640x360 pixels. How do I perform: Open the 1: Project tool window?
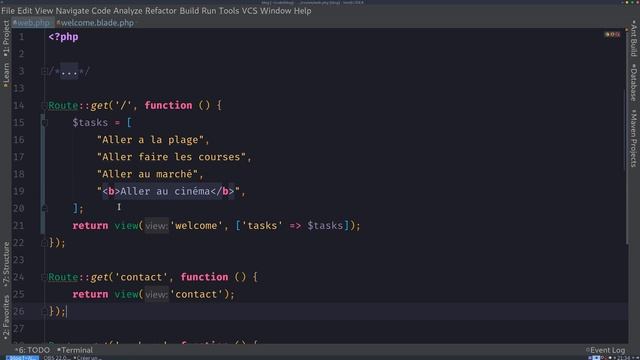click(6, 38)
